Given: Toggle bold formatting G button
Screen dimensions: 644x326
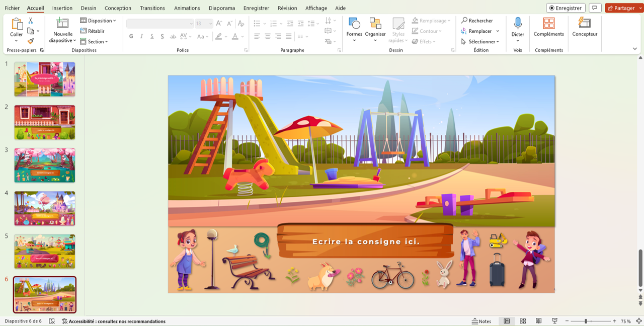Looking at the screenshot, I should click(131, 36).
